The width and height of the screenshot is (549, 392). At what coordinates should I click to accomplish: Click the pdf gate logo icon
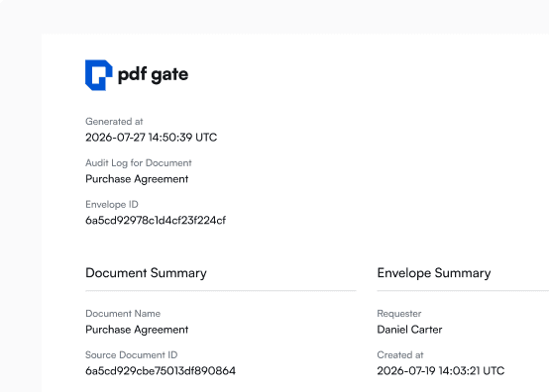click(99, 75)
